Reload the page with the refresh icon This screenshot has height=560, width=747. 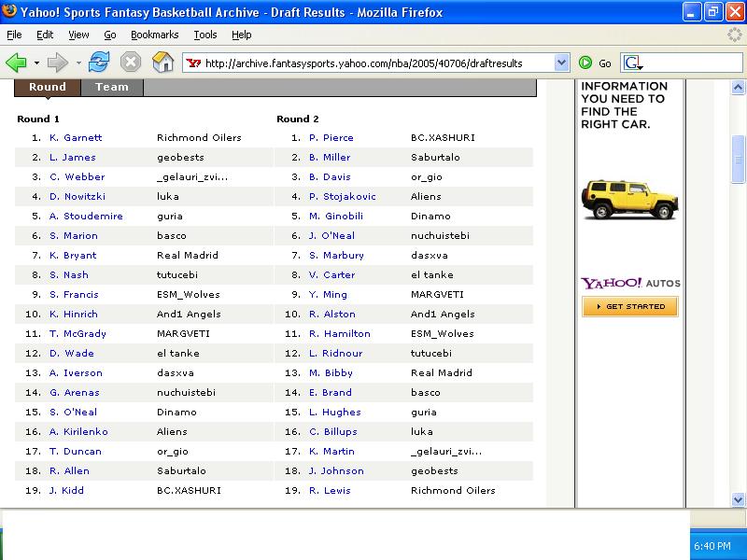(x=99, y=63)
